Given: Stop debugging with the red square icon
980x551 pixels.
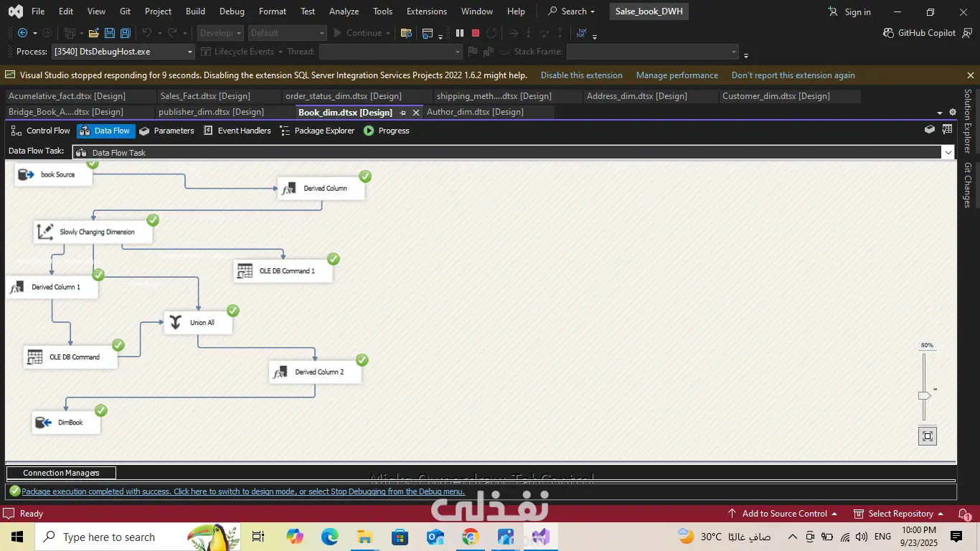Looking at the screenshot, I should tap(476, 33).
